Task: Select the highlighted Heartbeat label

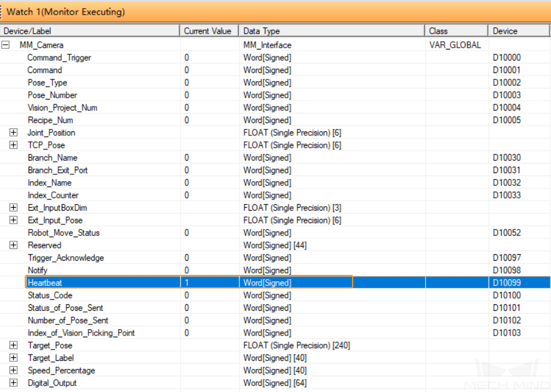Action: click(x=45, y=283)
